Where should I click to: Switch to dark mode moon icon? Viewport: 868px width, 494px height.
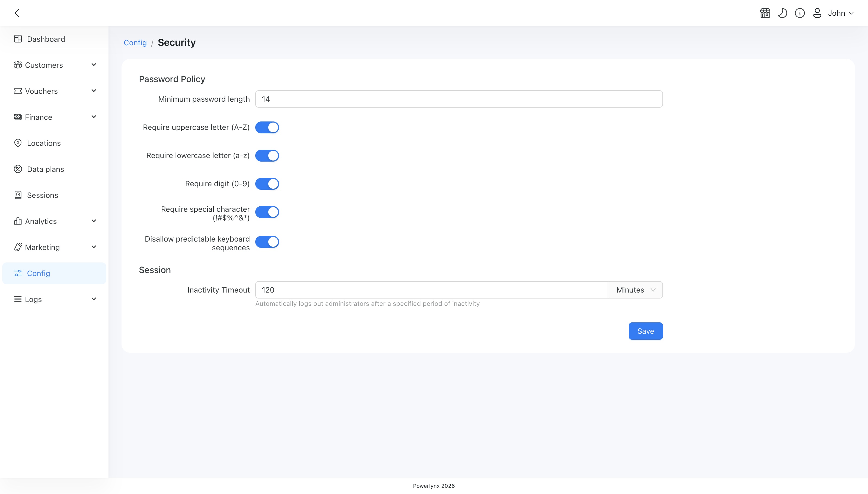click(x=783, y=13)
